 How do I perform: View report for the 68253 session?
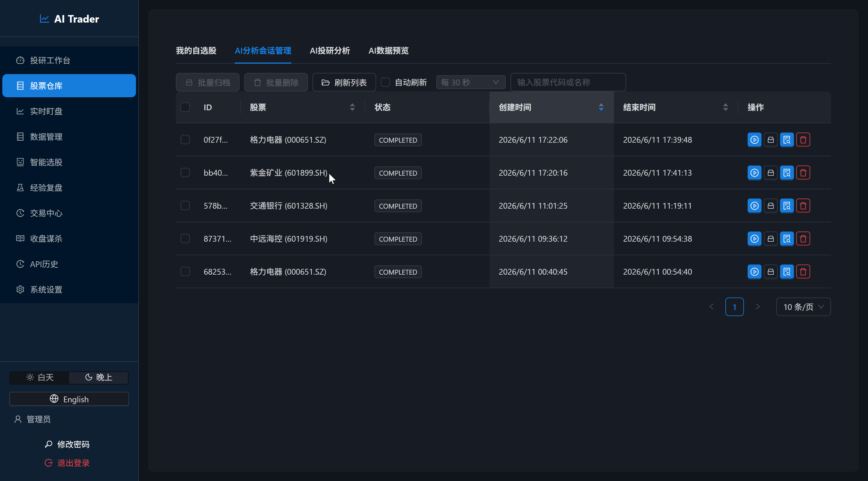[786, 272]
